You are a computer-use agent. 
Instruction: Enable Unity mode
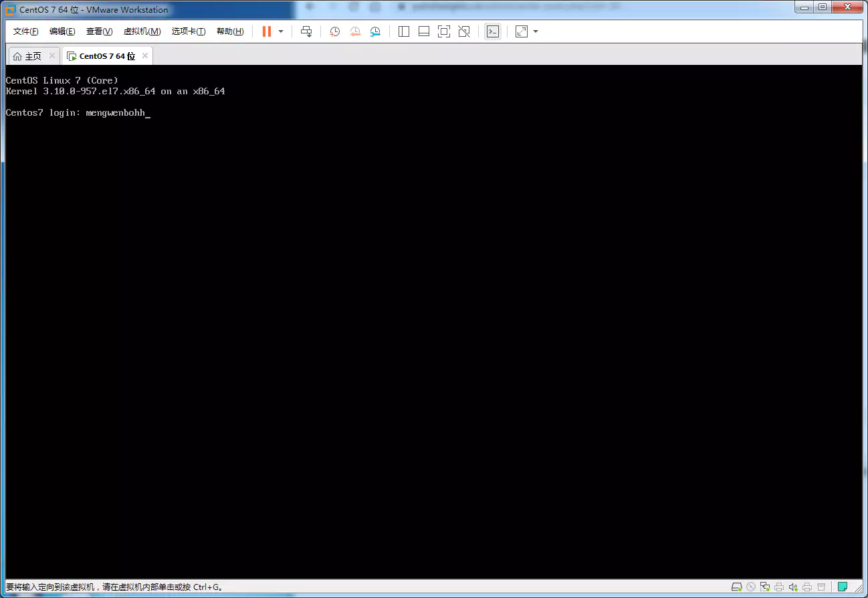pyautogui.click(x=464, y=31)
